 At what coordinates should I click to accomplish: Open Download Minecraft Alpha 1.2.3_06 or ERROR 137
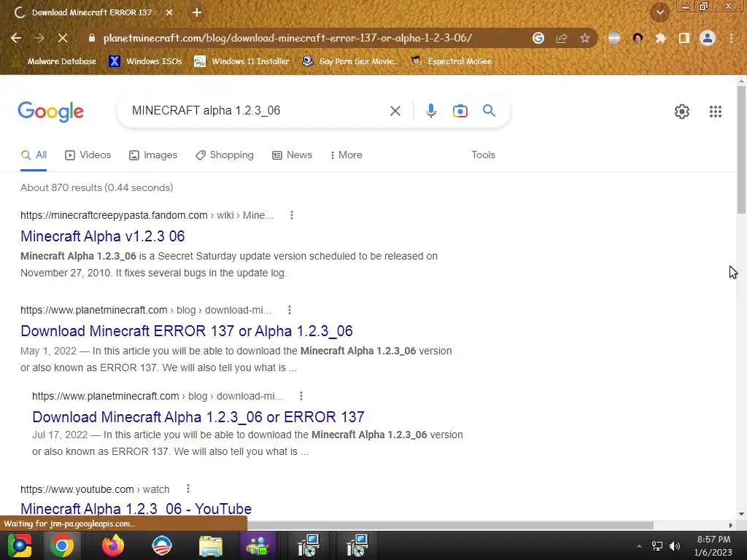point(198,417)
